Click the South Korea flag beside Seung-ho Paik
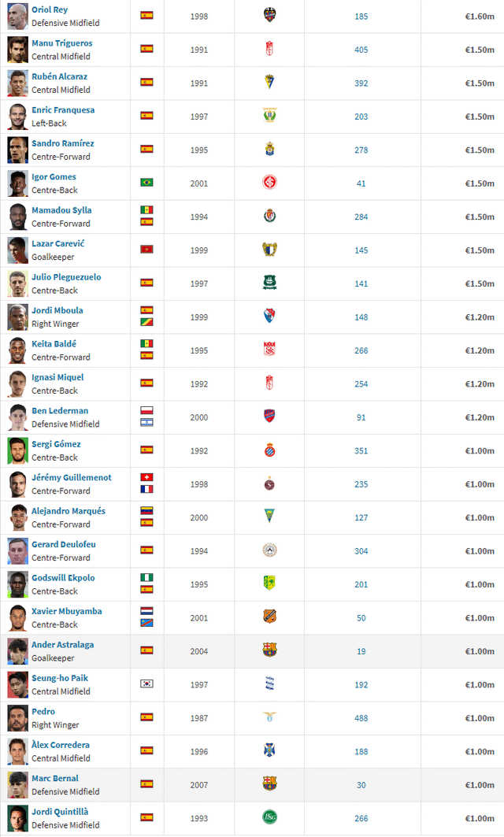504x837 pixels. [x=146, y=683]
